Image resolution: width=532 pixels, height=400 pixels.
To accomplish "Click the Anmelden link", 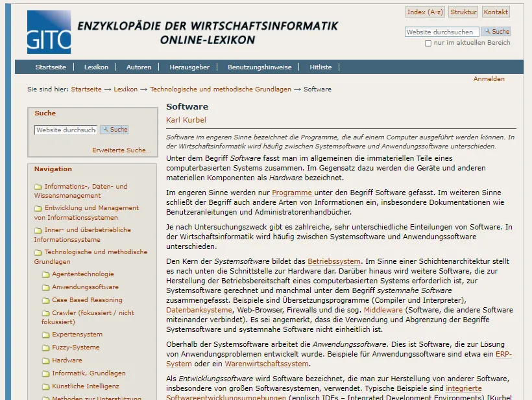I will click(x=489, y=79).
